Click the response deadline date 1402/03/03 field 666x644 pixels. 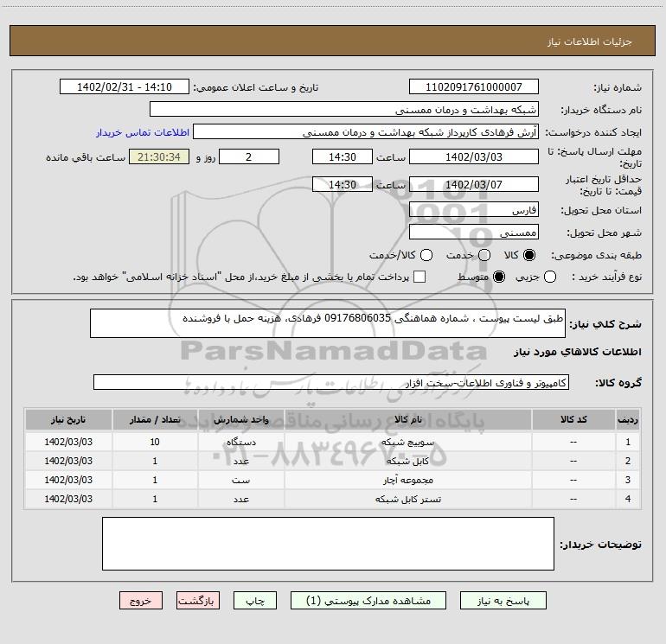point(474,156)
